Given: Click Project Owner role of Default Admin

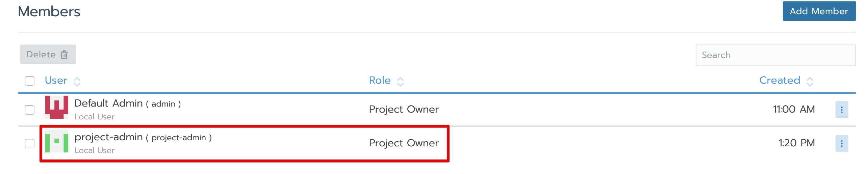Looking at the screenshot, I should click(x=404, y=110).
